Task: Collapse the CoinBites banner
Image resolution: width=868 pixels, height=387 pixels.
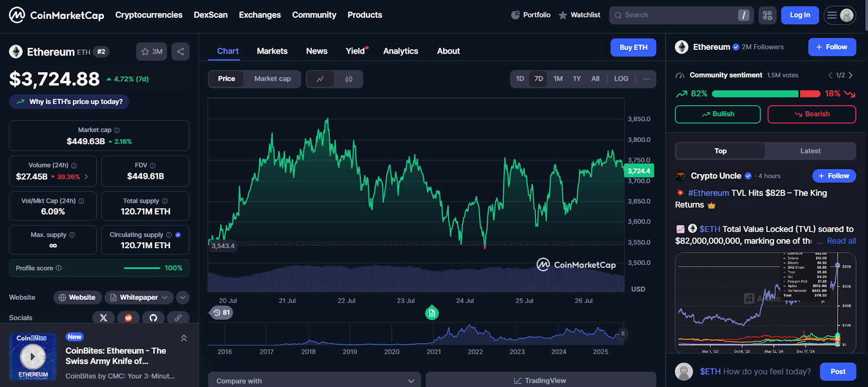Action: 184,338
